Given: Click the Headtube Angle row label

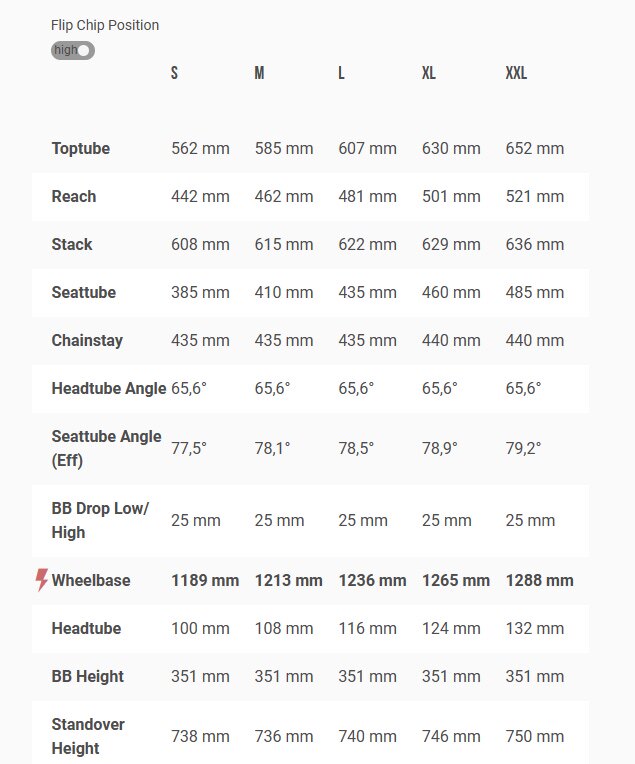Looking at the screenshot, I should [x=109, y=388].
